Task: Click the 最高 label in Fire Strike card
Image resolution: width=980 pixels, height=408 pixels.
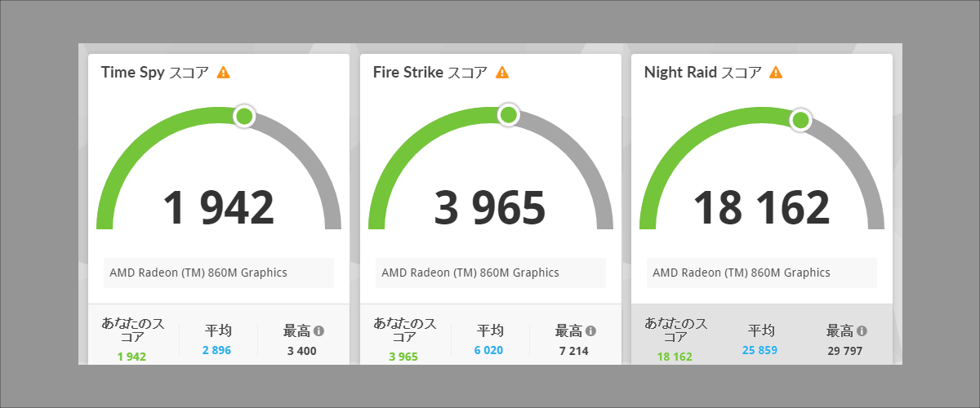Action: point(568,331)
